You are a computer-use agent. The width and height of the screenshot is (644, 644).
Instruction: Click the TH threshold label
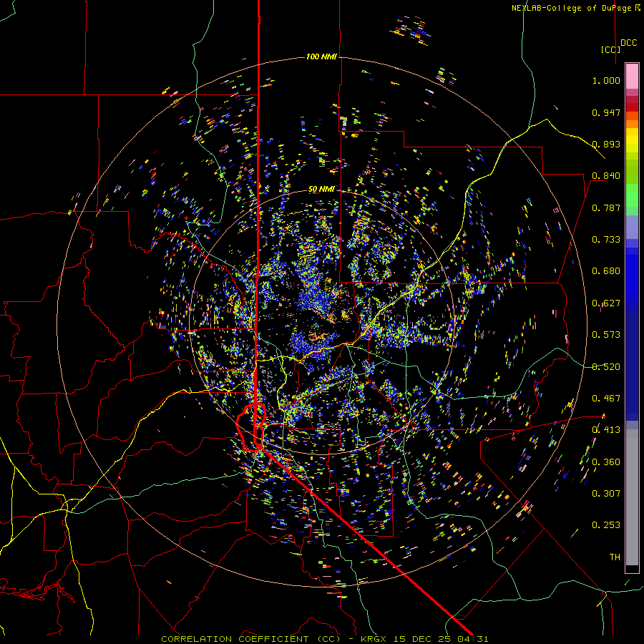(x=615, y=557)
